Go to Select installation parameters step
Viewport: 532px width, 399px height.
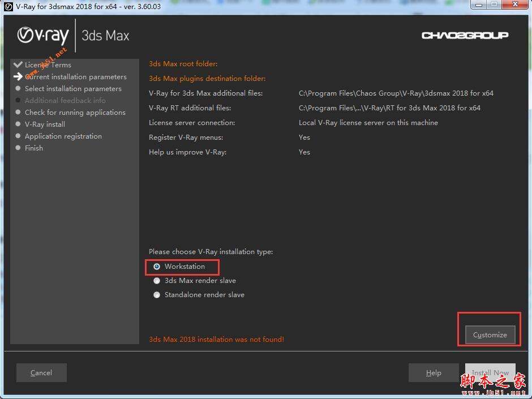pyautogui.click(x=73, y=88)
